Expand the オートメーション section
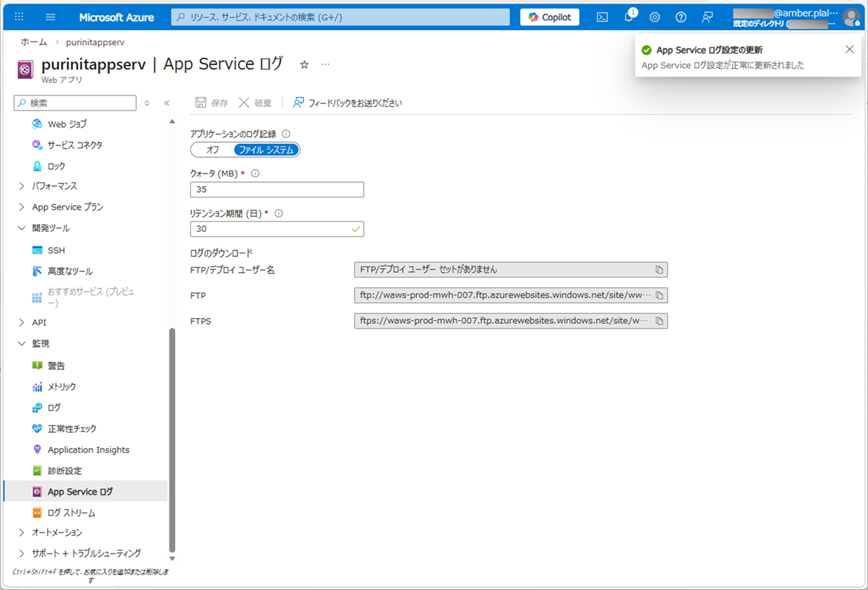Screen dimensions: 868x590 22,532
